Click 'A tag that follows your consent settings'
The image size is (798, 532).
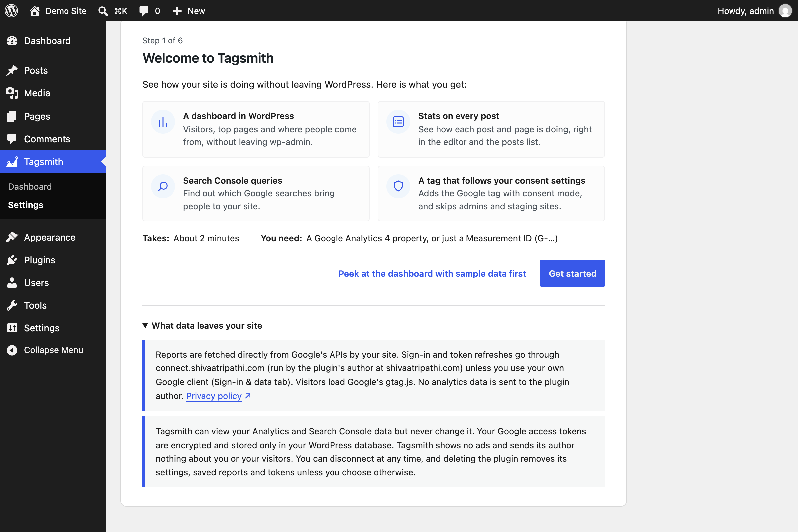[x=501, y=181]
